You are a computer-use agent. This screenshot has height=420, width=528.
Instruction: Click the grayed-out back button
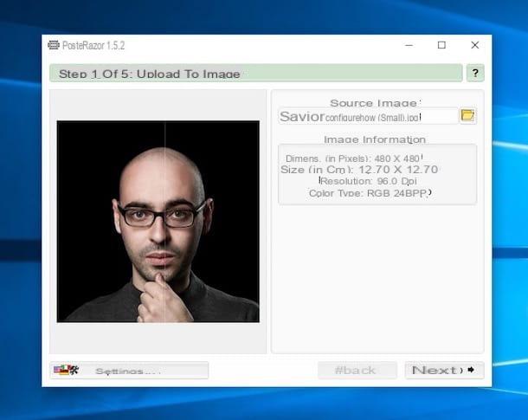pos(357,371)
